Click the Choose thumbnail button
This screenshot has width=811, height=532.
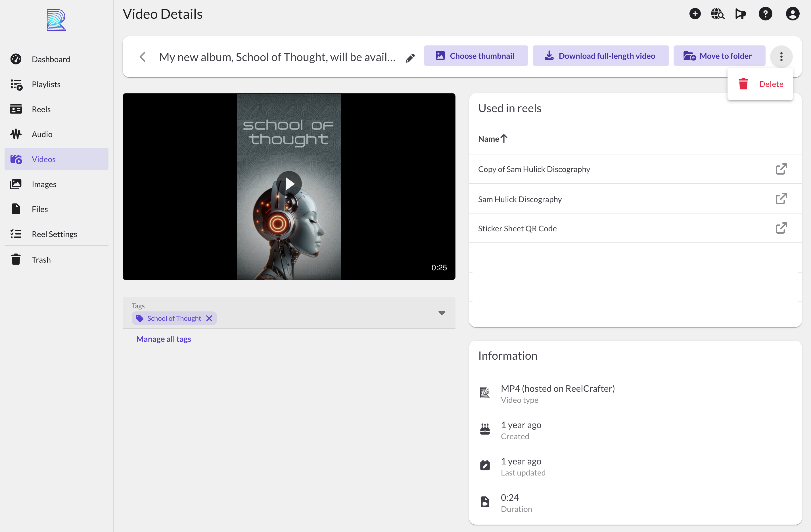pyautogui.click(x=475, y=56)
